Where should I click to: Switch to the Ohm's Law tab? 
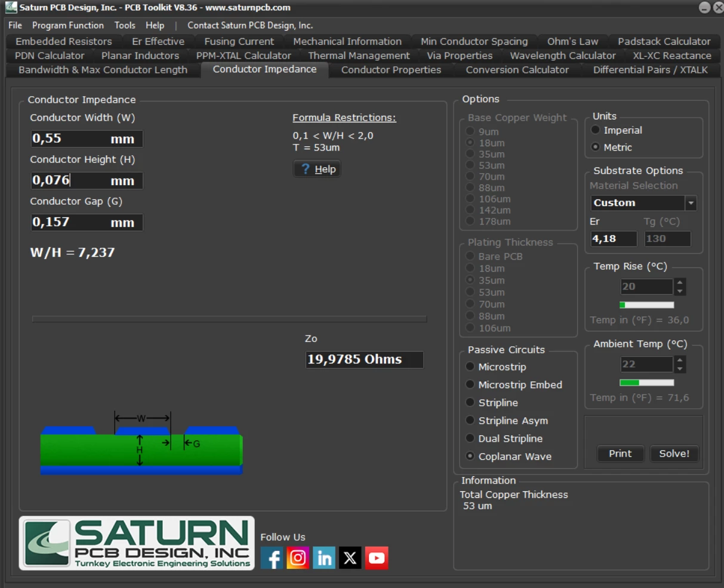coord(573,41)
